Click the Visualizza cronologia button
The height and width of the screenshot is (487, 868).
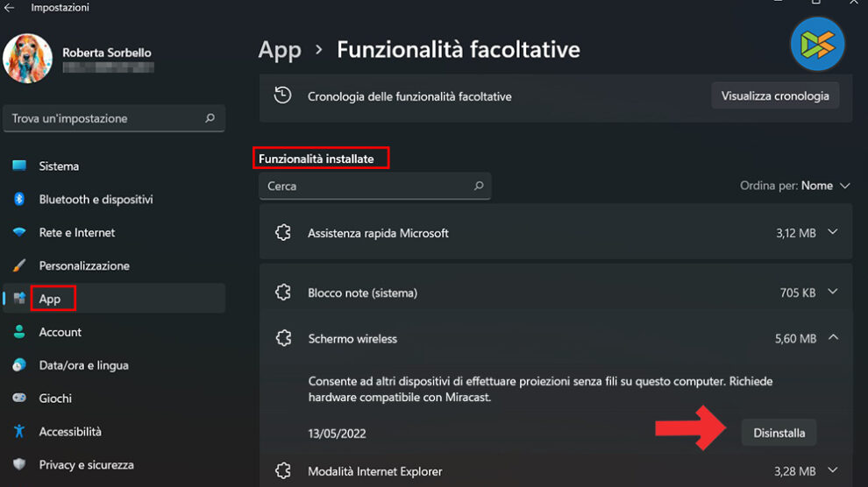[775, 96]
